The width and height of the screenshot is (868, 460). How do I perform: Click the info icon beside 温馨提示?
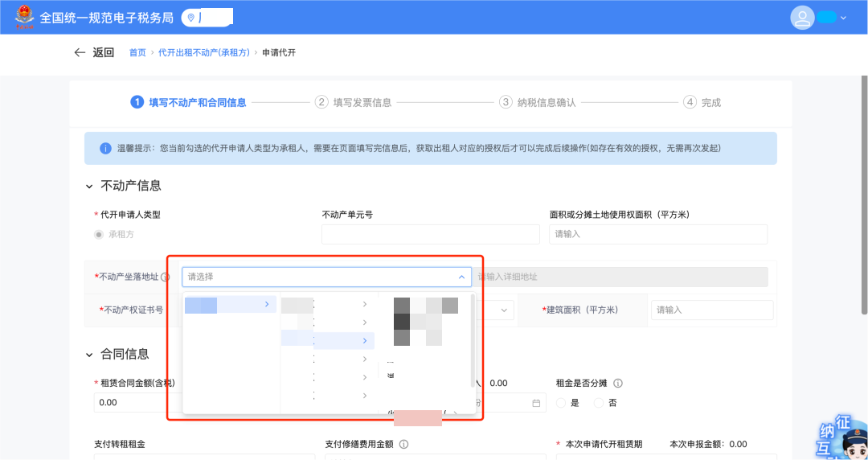[x=105, y=149]
